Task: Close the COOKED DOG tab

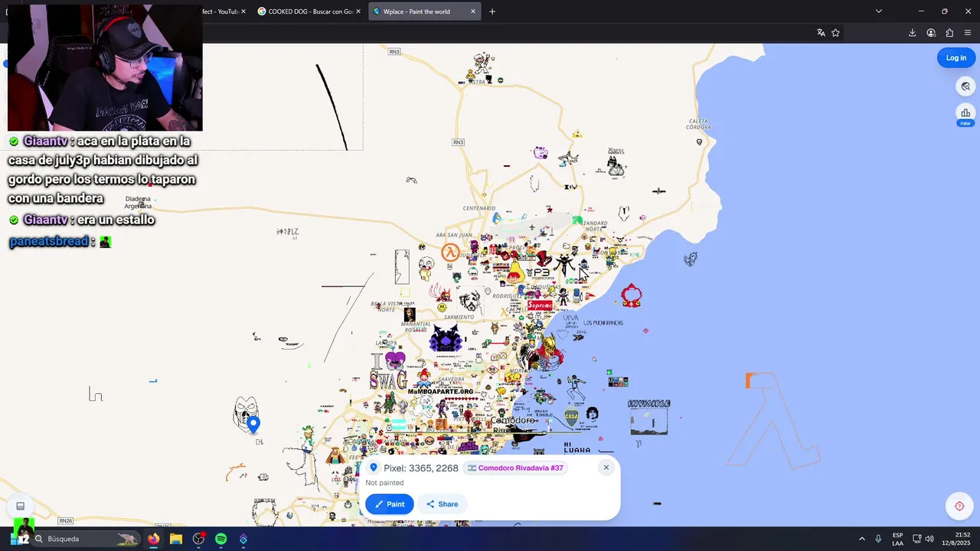Action: click(x=359, y=11)
